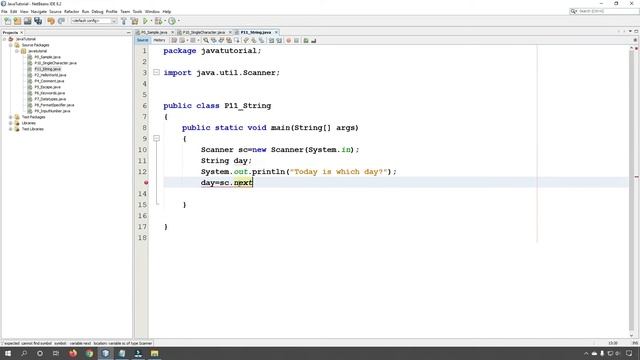
Task: Switch to History view button
Action: coord(159,40)
